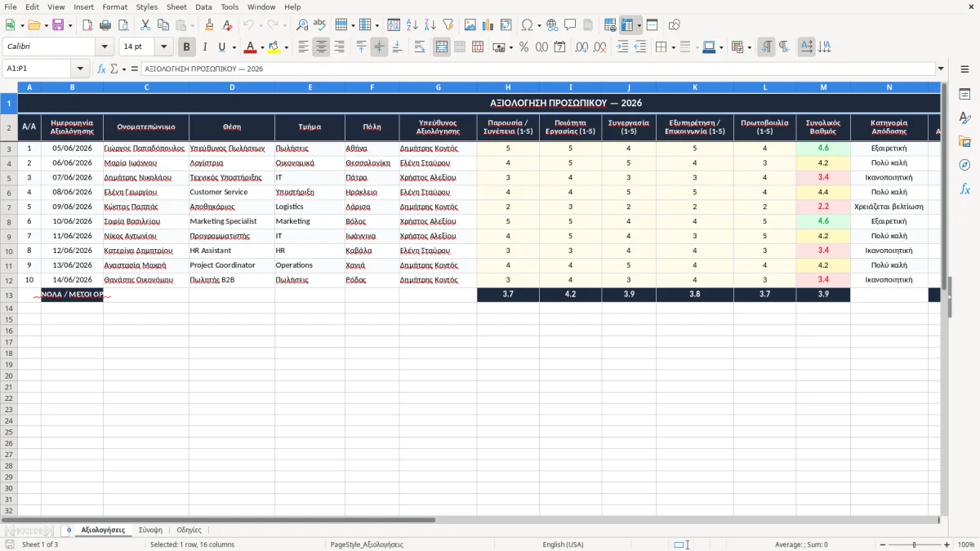The height and width of the screenshot is (551, 980).
Task: Open the Functions sidebar panel
Action: [x=964, y=189]
